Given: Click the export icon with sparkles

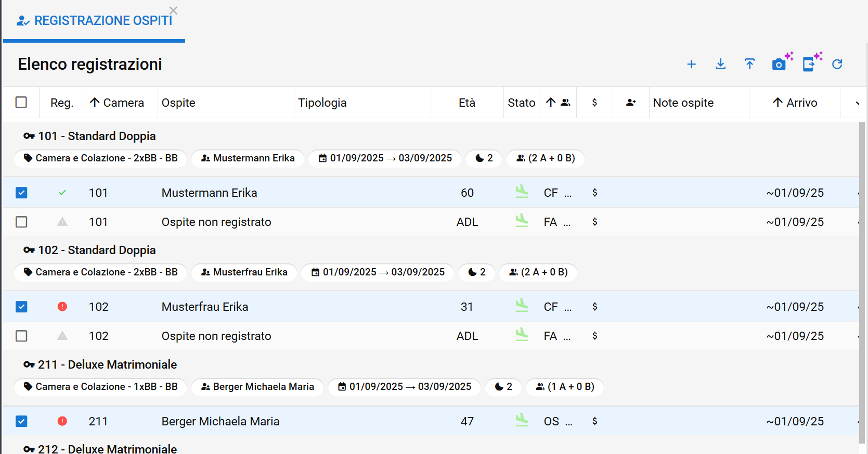Looking at the screenshot, I should tap(809, 64).
